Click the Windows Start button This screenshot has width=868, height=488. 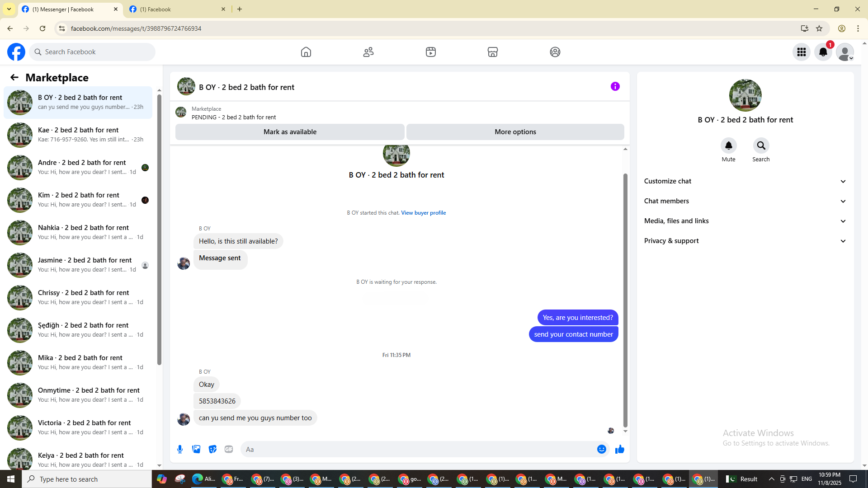point(11,479)
